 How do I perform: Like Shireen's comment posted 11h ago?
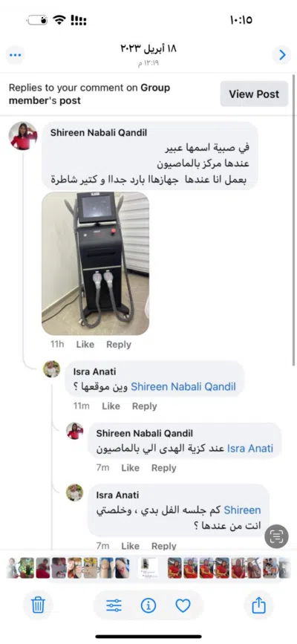click(x=85, y=345)
